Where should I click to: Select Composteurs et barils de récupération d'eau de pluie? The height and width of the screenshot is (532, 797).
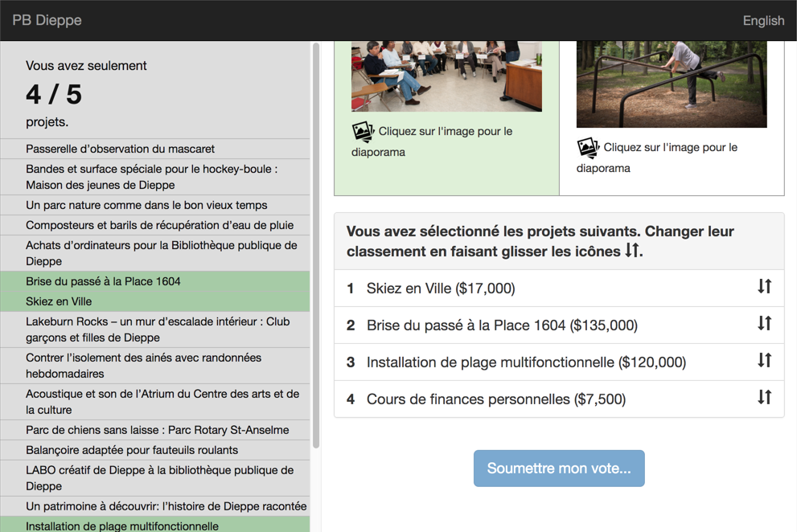(155, 225)
